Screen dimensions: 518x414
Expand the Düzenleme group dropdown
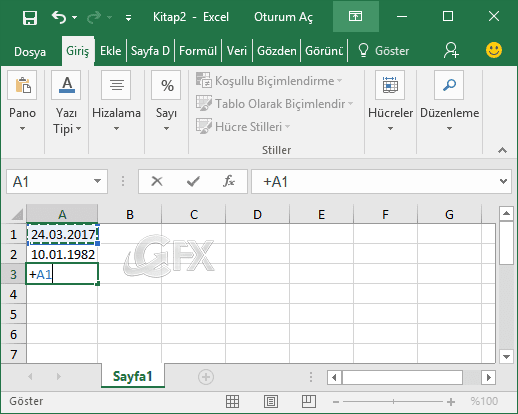(449, 128)
